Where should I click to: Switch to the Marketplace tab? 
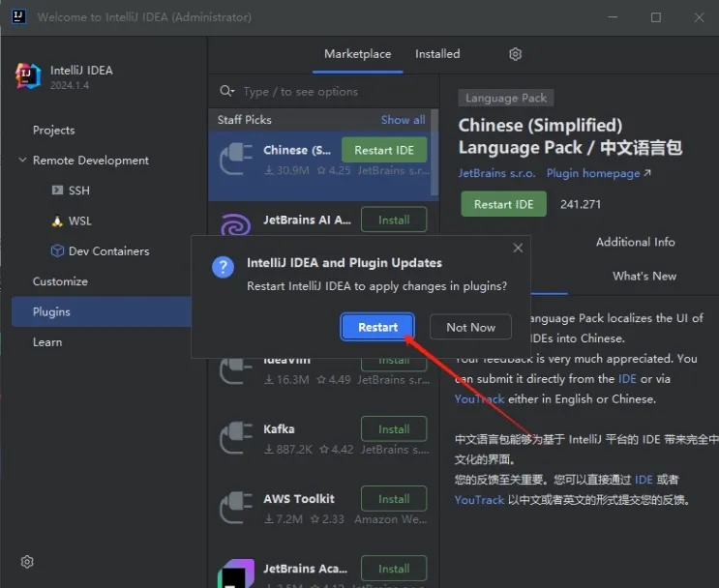pos(358,54)
